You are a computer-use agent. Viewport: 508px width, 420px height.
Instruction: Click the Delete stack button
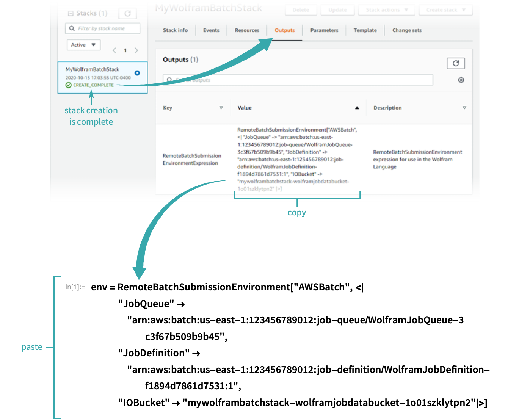pyautogui.click(x=301, y=10)
